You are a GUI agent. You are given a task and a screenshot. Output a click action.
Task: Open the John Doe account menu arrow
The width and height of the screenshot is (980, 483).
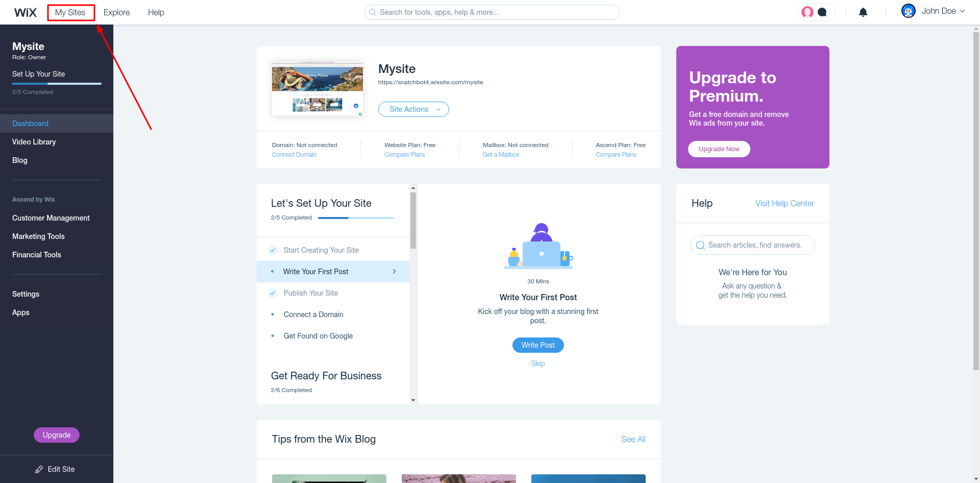point(963,11)
